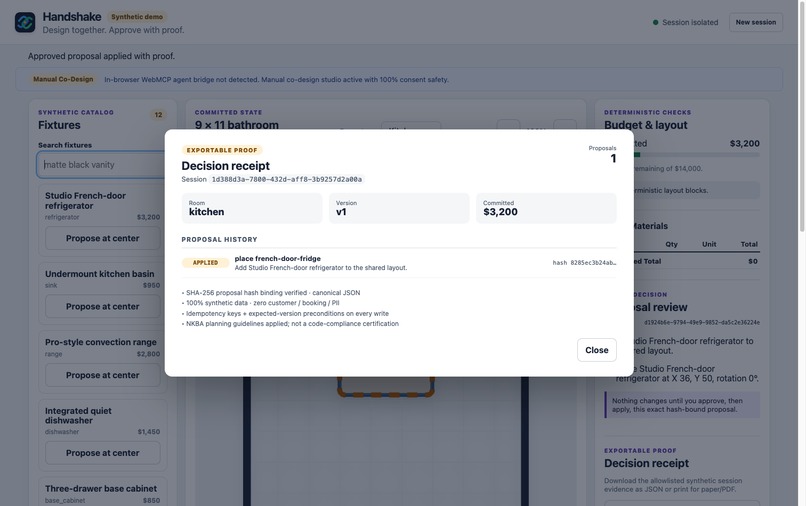Click the APPLIED status badge

(205, 262)
